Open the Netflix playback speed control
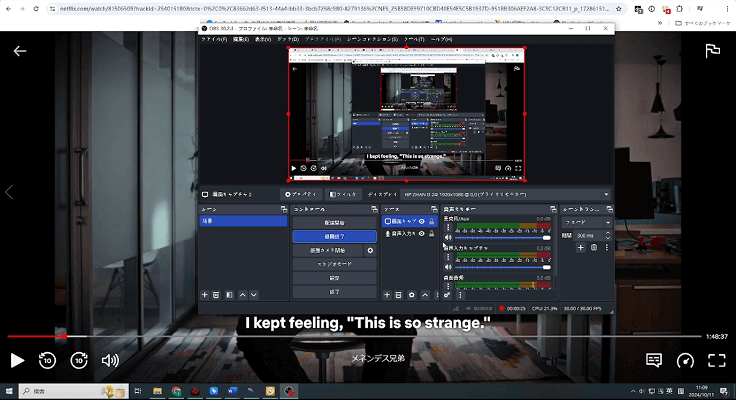Image resolution: width=736 pixels, height=400 pixels. [685, 361]
